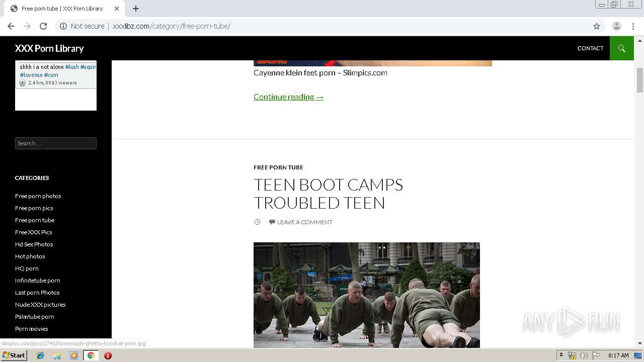Open a new browser tab
This screenshot has height=362, width=644.
136,9
